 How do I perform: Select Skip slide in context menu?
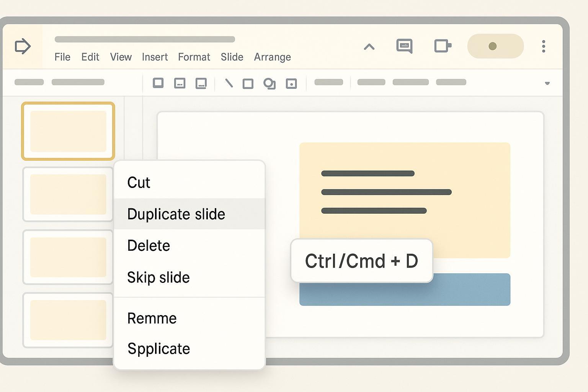(158, 278)
